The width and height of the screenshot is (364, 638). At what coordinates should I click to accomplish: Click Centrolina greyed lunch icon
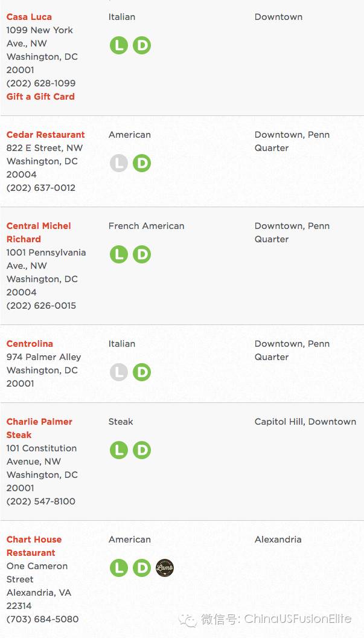(x=119, y=372)
